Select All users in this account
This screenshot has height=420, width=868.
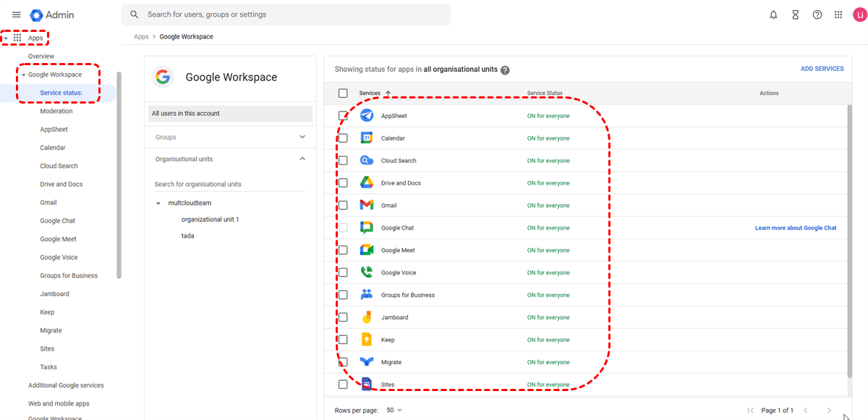coord(231,114)
